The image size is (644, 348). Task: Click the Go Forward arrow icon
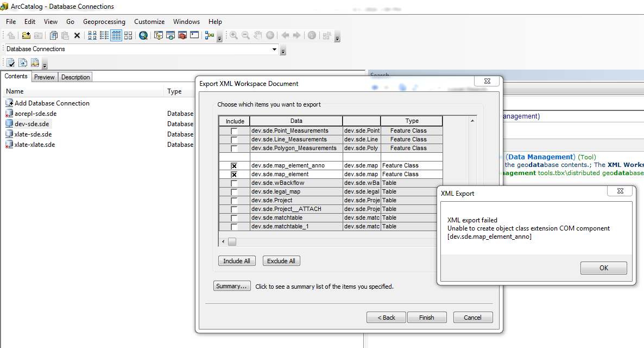pyautogui.click(x=297, y=35)
